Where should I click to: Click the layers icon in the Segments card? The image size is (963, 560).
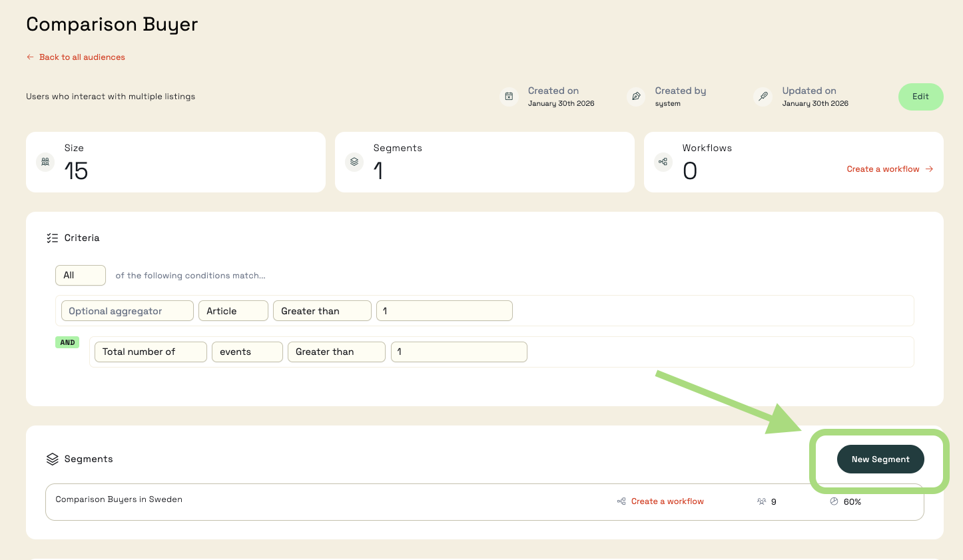354,162
